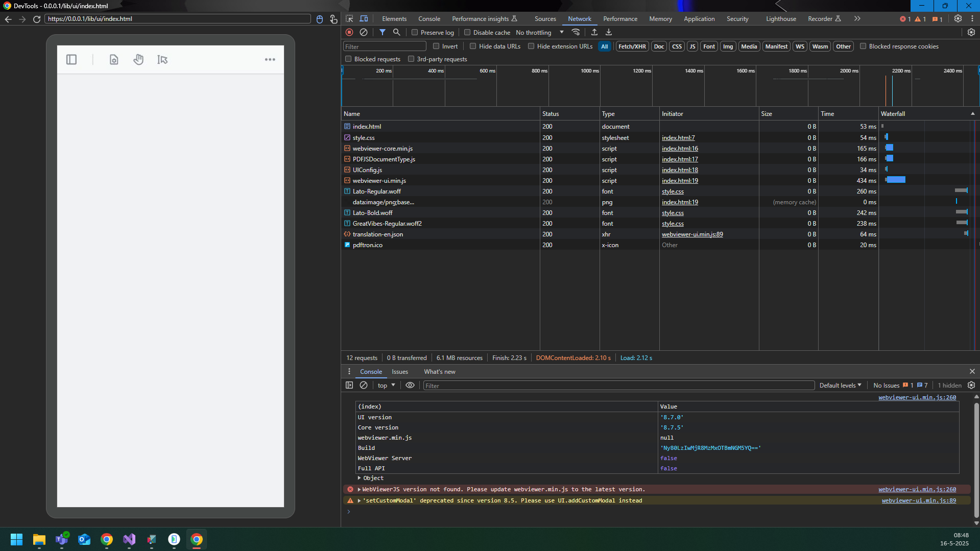This screenshot has width=980, height=551.
Task: Open DevTools customize kebab menu
Action: [x=972, y=18]
